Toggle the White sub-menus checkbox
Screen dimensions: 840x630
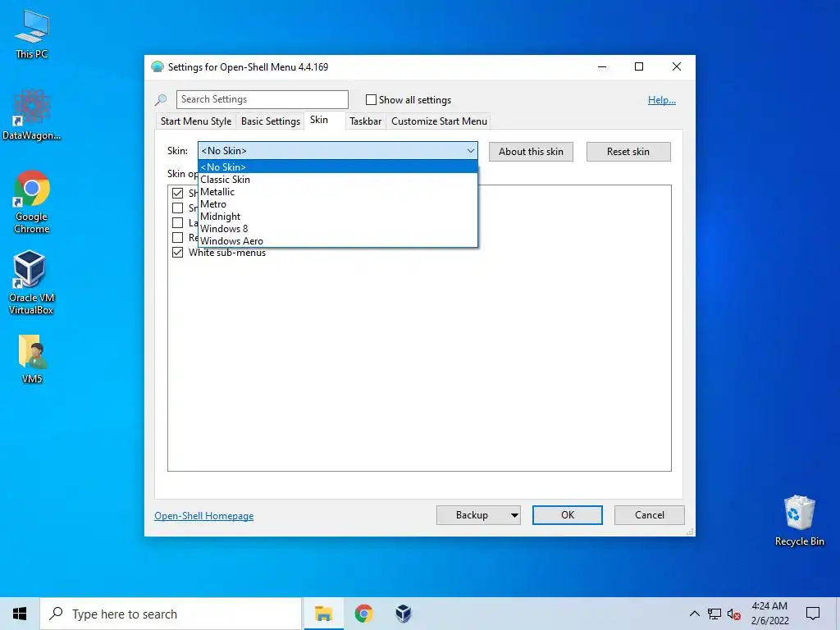pos(177,253)
